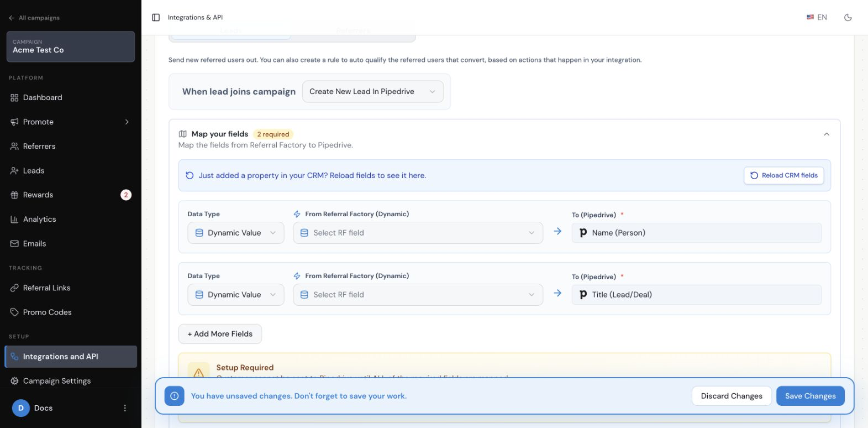Open Data Type dropdown for Title (Lead/Deal) row

(236, 295)
